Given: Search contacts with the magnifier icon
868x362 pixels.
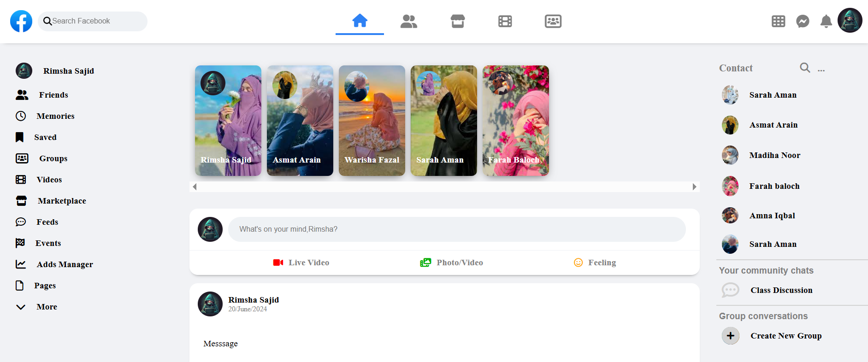Looking at the screenshot, I should [x=805, y=68].
